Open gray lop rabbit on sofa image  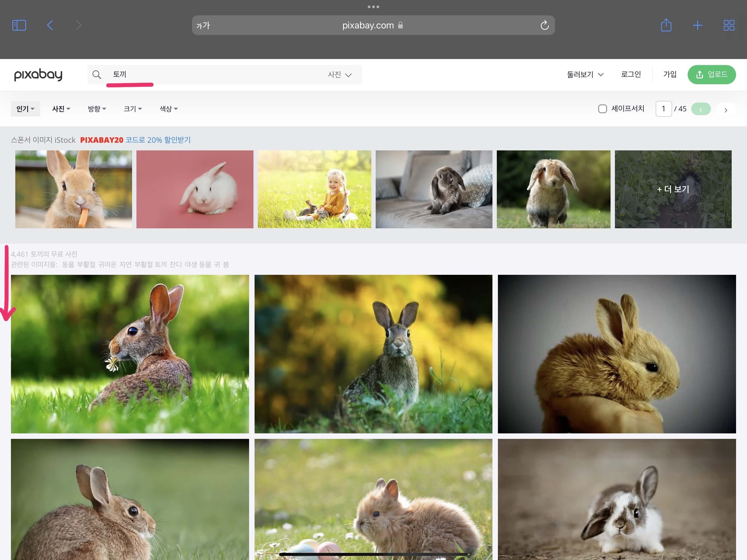pos(434,189)
